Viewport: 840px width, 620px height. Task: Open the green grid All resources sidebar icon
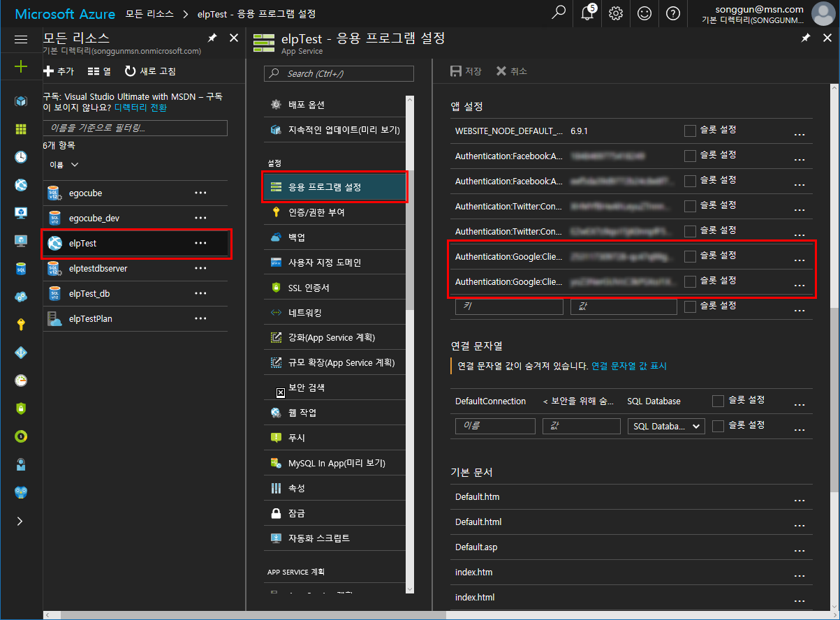(x=21, y=129)
